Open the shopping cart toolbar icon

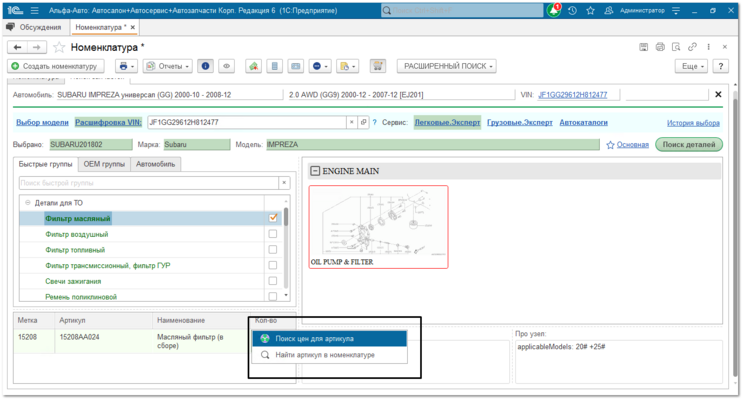coord(378,66)
